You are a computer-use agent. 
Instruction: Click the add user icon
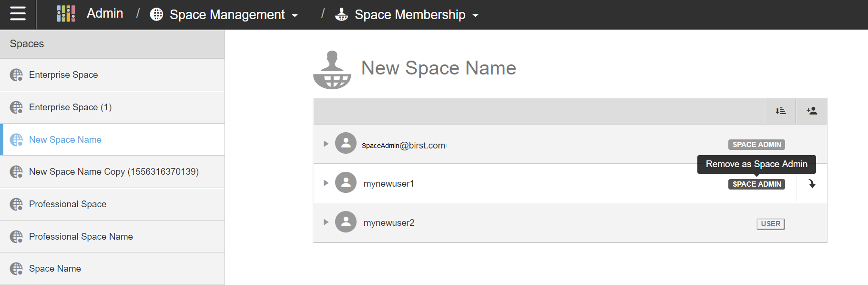[812, 111]
